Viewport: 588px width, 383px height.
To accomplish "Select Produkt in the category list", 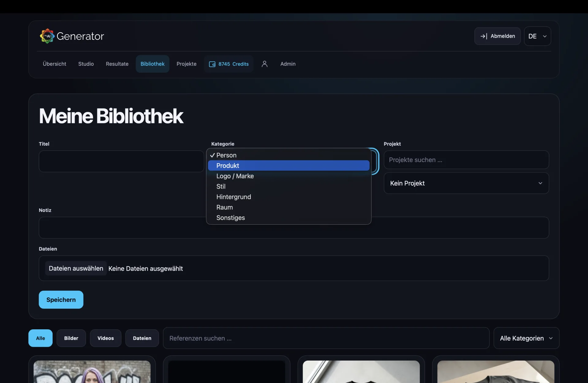I will pos(289,166).
